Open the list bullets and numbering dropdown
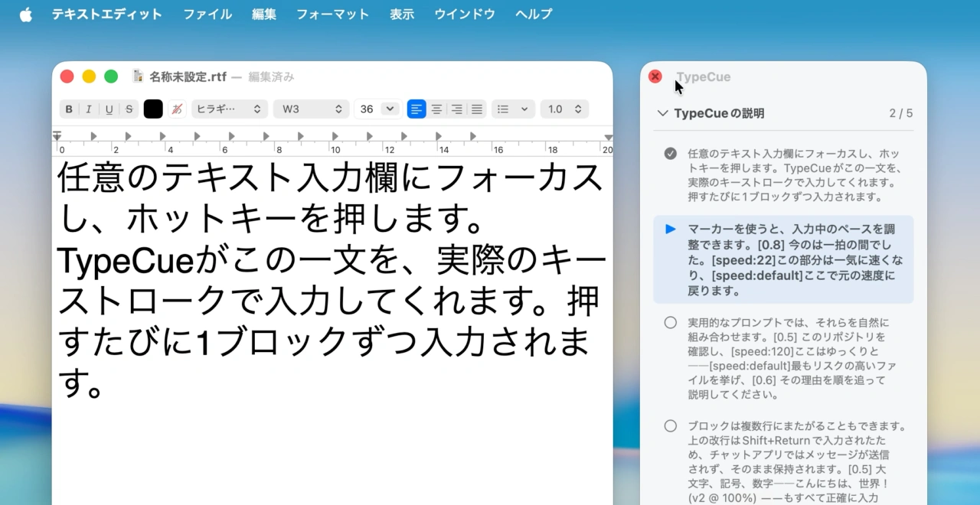The height and width of the screenshot is (505, 980). pyautogui.click(x=513, y=109)
